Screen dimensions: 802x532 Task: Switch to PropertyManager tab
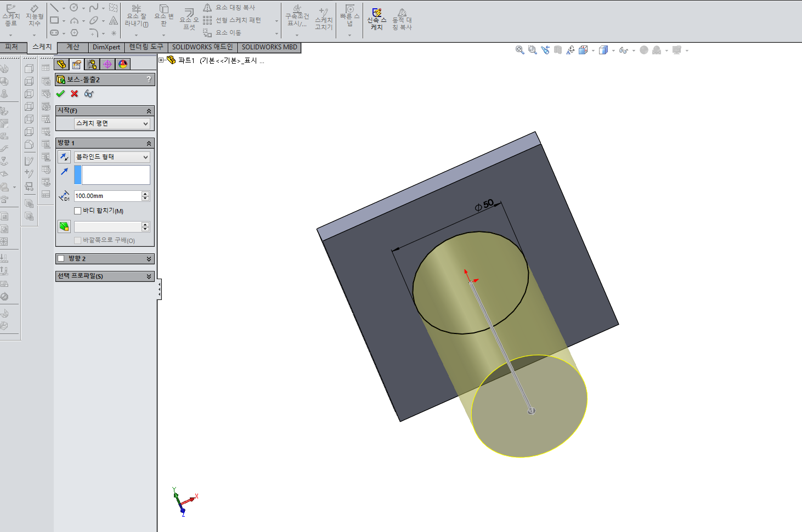(77, 64)
